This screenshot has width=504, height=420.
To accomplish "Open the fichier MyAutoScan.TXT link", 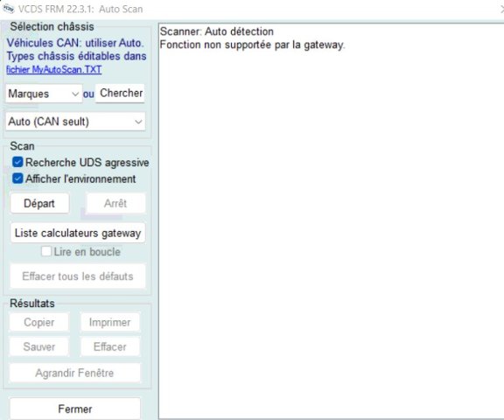I will point(54,69).
